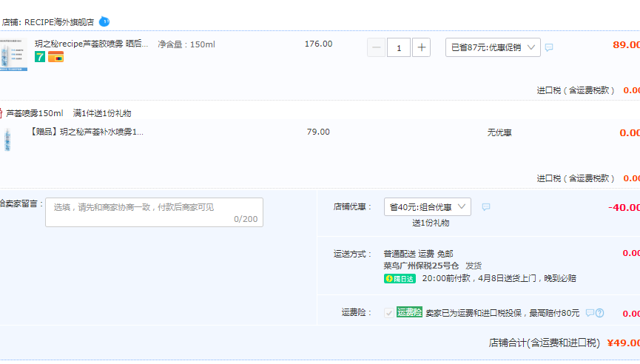
Task: Open the 【赠品】胡之秘芦荟补水喷雾 link
Action: click(86, 132)
